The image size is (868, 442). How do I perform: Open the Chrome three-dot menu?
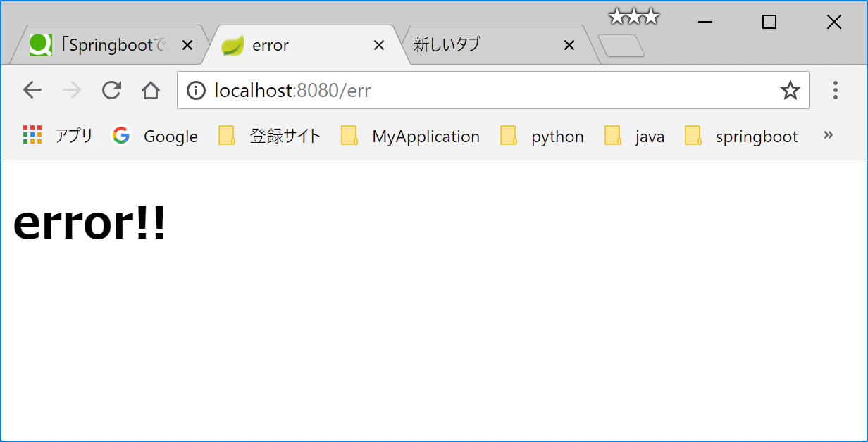(836, 90)
